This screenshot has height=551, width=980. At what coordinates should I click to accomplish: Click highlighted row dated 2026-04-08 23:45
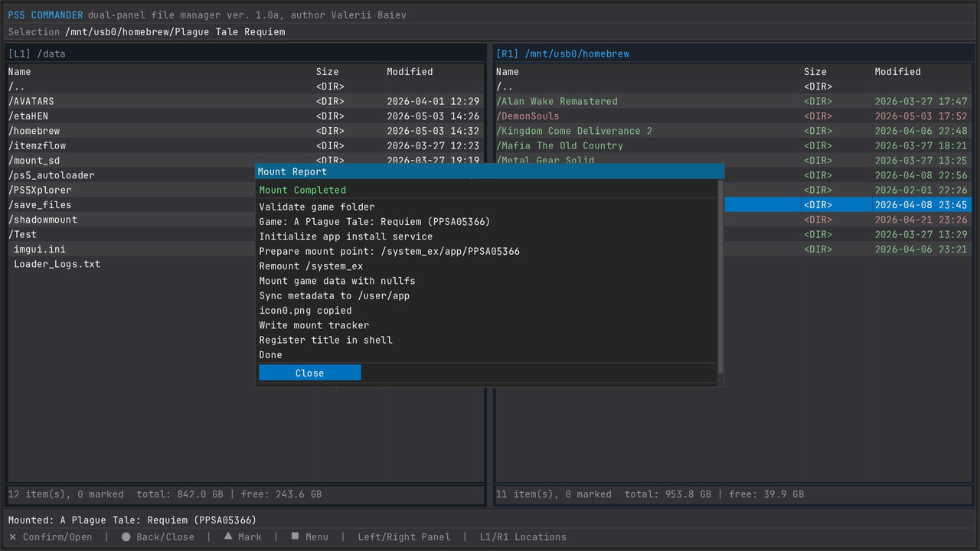[x=848, y=205]
